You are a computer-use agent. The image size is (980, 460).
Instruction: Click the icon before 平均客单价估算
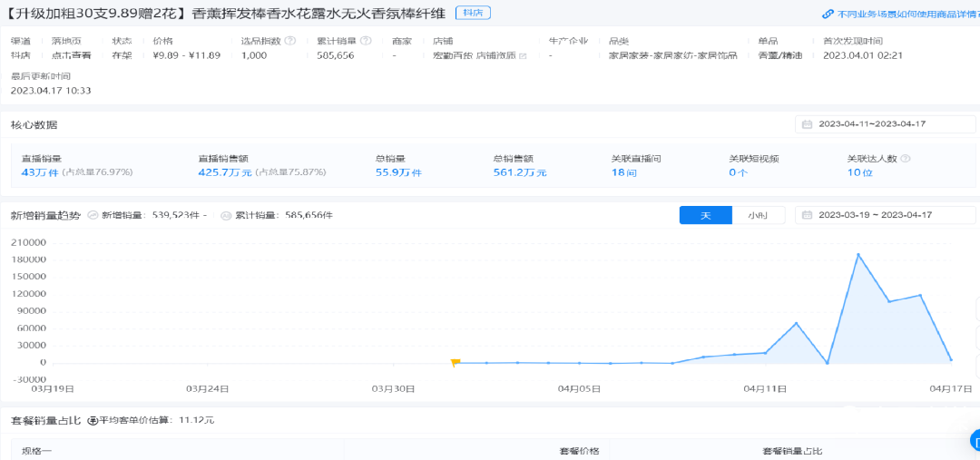(x=93, y=421)
